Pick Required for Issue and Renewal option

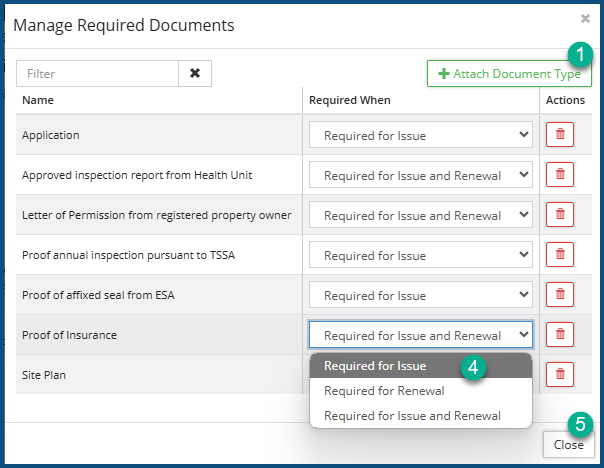tap(412, 416)
